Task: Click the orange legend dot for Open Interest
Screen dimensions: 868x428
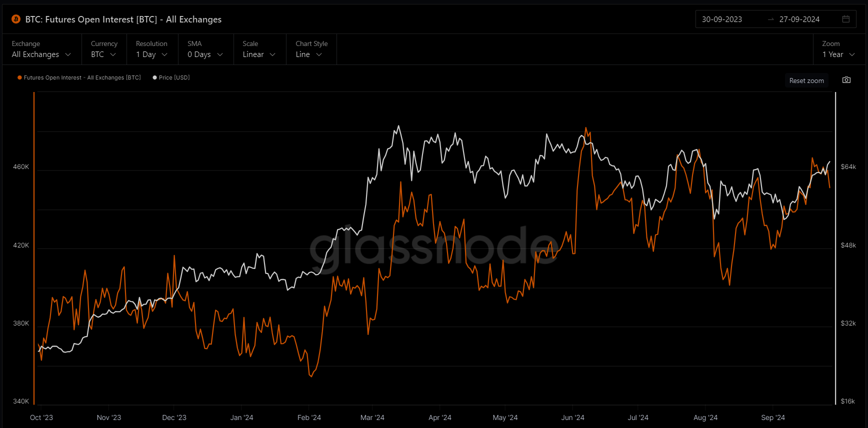Action: 19,77
